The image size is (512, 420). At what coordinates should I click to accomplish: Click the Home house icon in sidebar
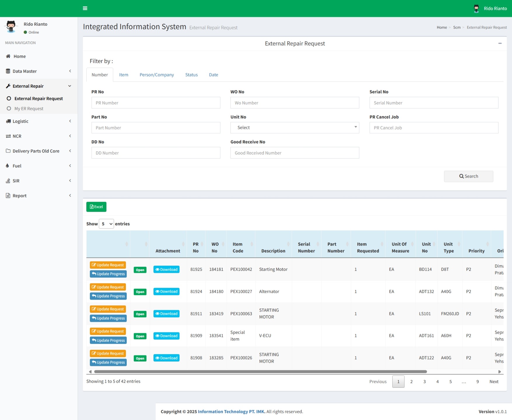pyautogui.click(x=8, y=56)
